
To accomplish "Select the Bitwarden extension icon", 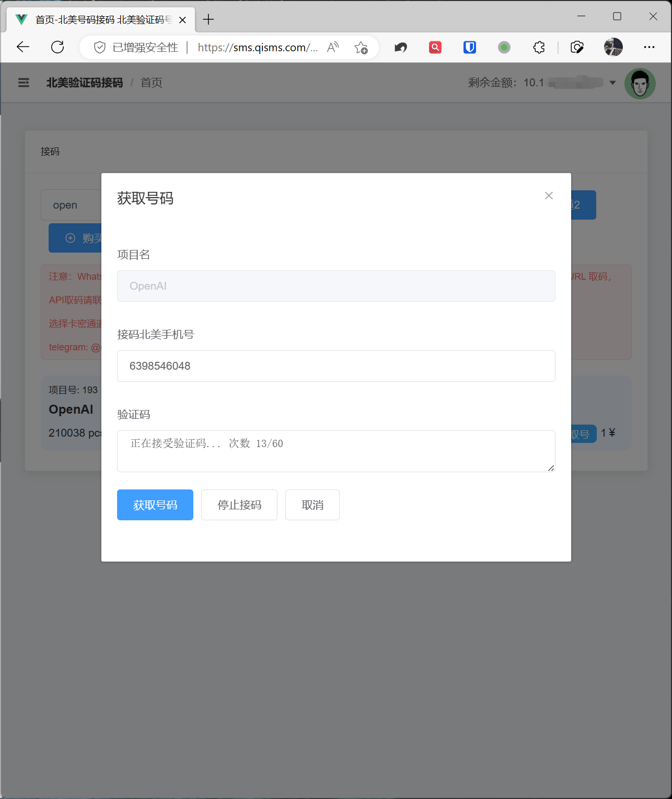I will pos(469,47).
